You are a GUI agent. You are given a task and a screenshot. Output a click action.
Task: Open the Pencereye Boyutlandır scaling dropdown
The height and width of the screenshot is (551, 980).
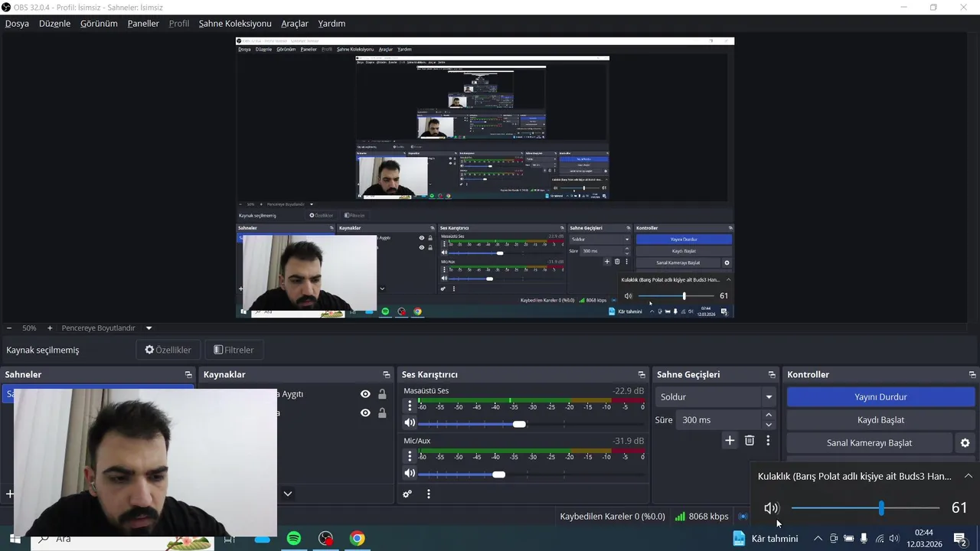coord(106,328)
